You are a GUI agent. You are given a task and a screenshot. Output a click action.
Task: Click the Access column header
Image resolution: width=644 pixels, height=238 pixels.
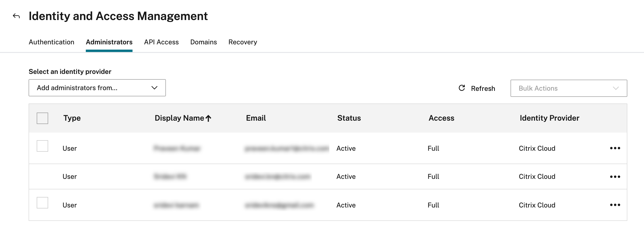(441, 118)
